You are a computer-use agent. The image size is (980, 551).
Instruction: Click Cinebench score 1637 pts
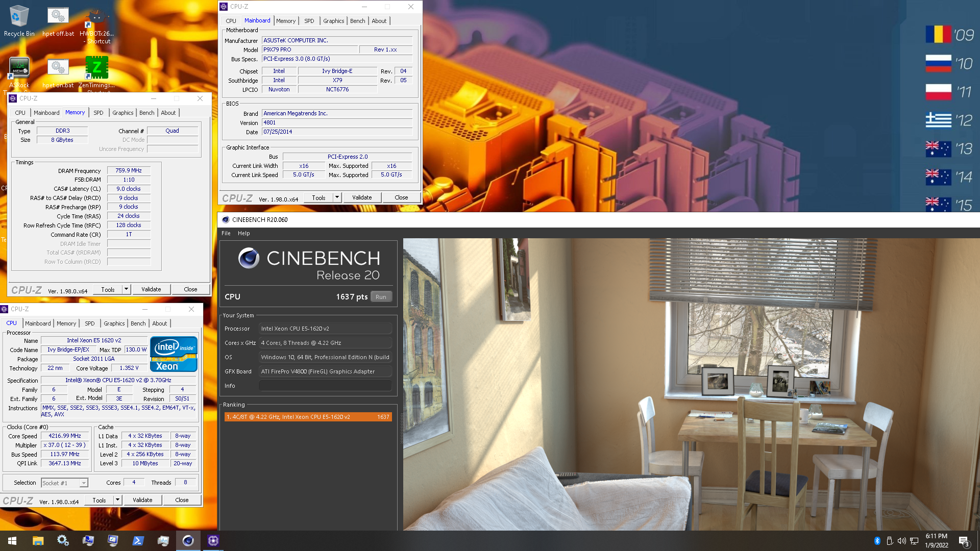pyautogui.click(x=352, y=297)
